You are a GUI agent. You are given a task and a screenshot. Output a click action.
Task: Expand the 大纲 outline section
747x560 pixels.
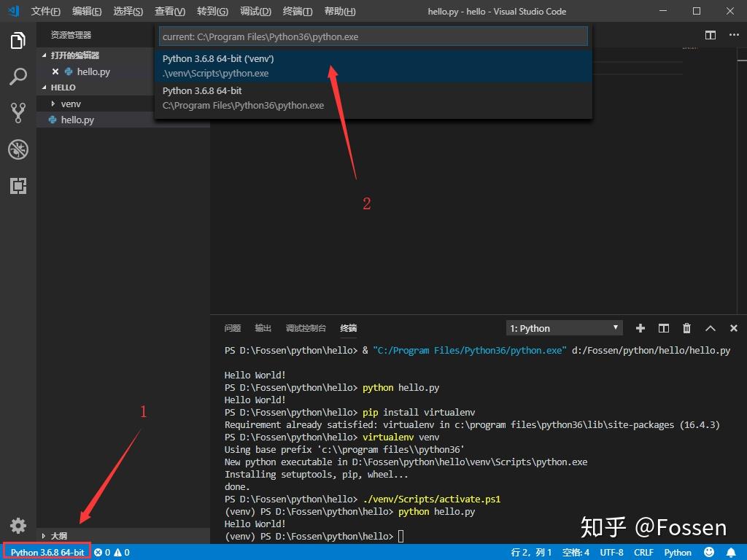pos(58,535)
